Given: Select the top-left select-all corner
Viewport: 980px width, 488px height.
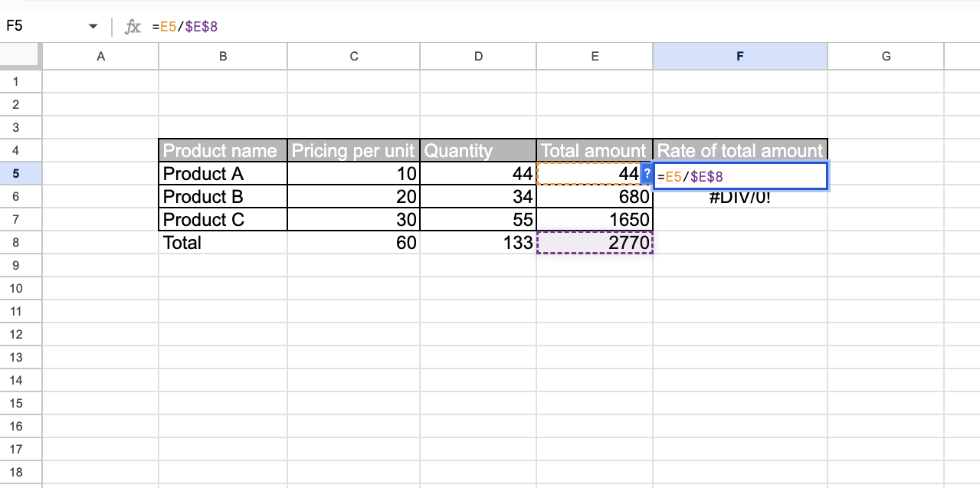Looking at the screenshot, I should 21,56.
